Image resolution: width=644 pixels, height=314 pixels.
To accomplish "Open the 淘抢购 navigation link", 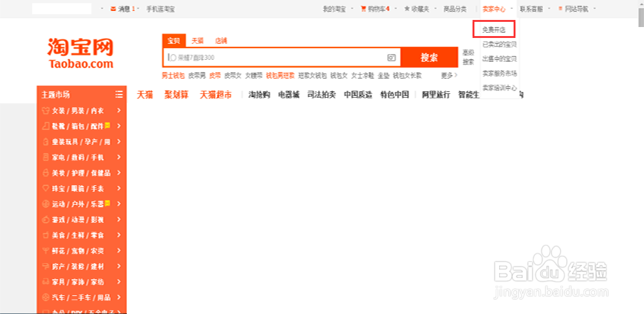I will point(259,95).
